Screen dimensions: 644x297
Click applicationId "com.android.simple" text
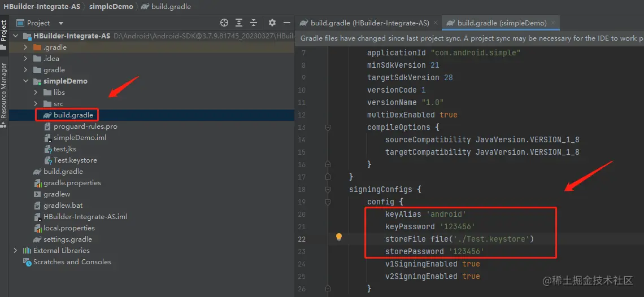(x=445, y=53)
